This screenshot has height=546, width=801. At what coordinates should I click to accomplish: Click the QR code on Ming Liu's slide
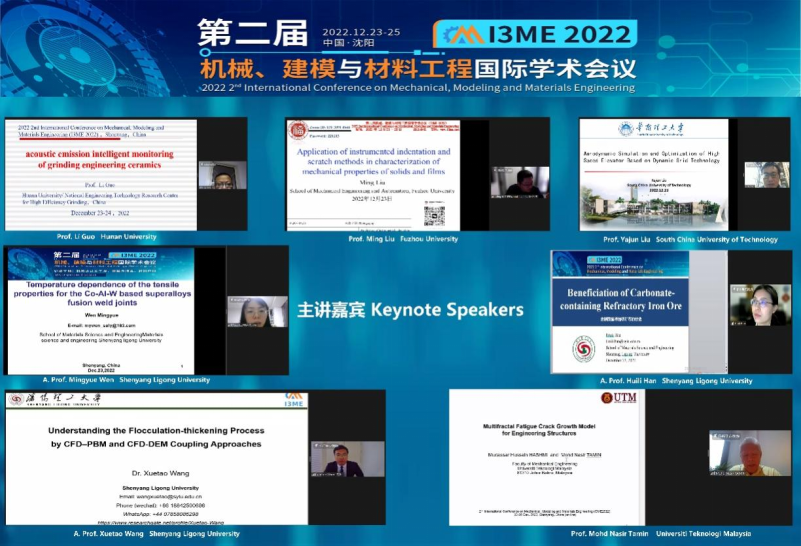tap(434, 216)
